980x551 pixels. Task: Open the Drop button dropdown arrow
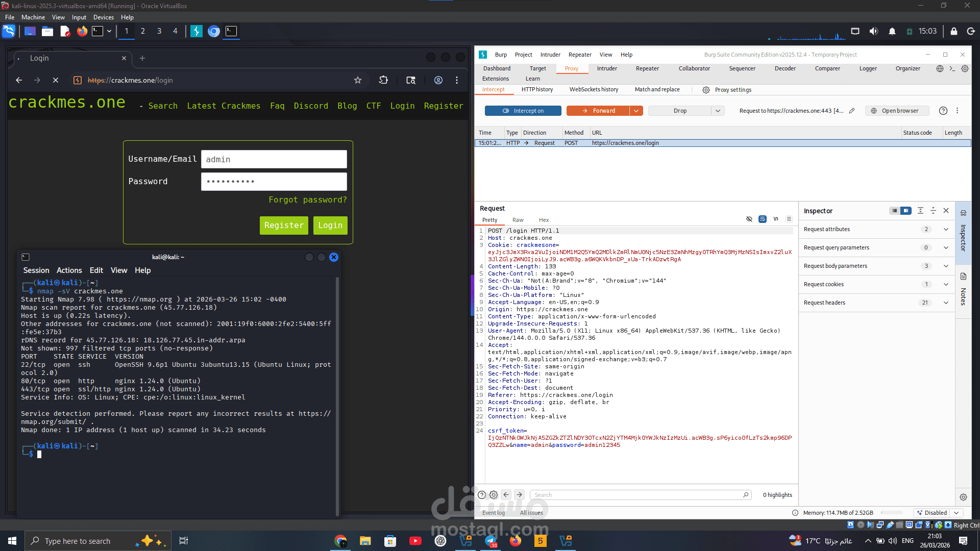718,111
